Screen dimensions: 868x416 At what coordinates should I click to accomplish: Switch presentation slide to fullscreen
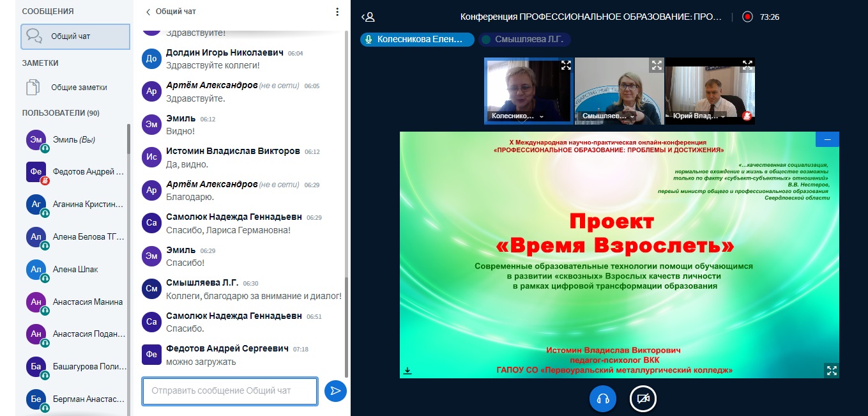pyautogui.click(x=831, y=370)
